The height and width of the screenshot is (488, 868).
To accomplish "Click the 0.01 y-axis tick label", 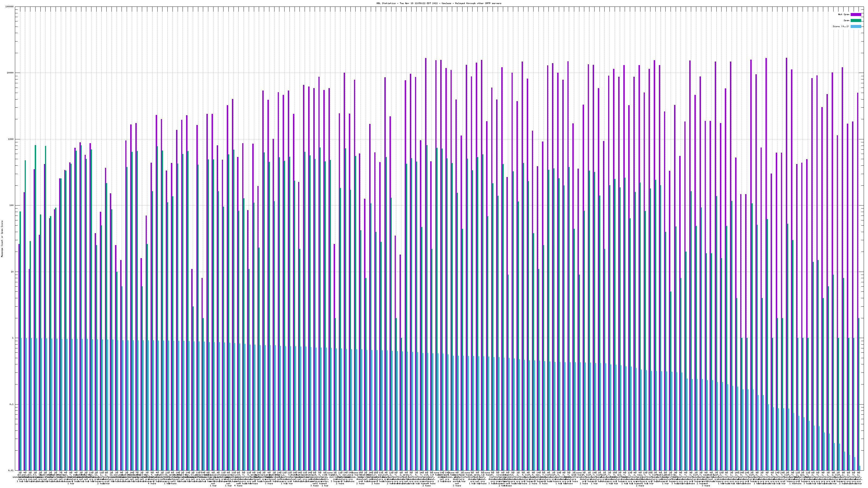I will click(11, 470).
